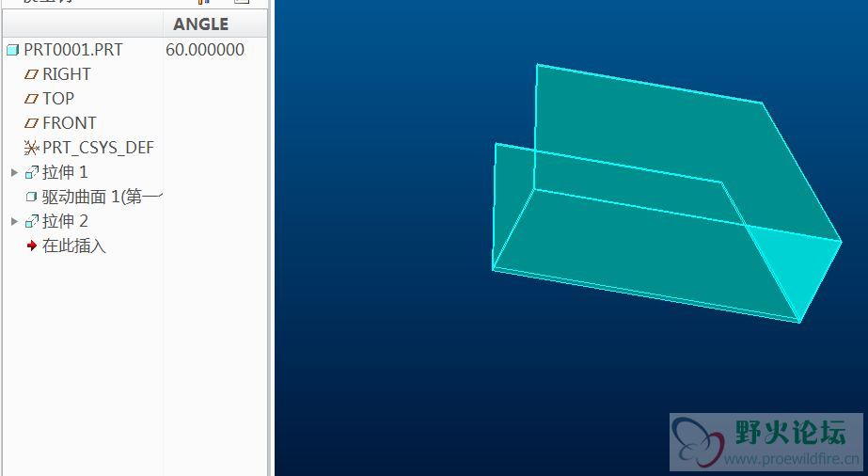Select the PRT_CSYS_DEF coordinate system icon
868x476 pixels.
pyautogui.click(x=32, y=148)
